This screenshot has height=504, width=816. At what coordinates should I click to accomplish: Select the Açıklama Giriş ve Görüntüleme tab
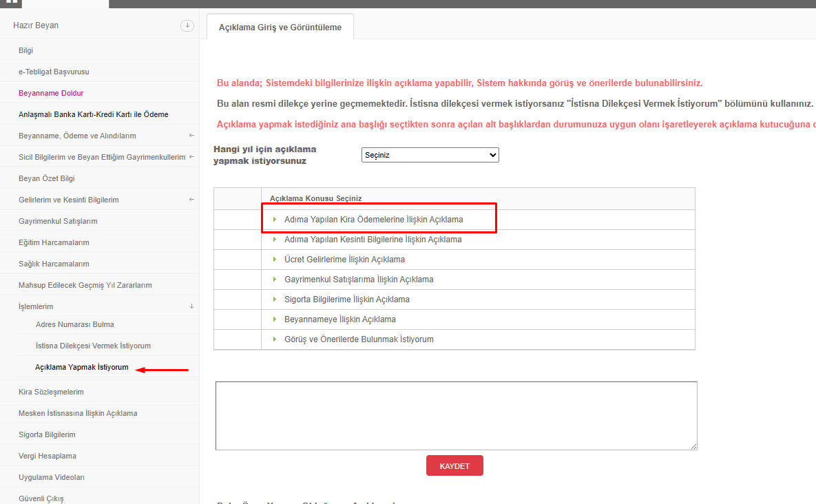click(x=280, y=27)
